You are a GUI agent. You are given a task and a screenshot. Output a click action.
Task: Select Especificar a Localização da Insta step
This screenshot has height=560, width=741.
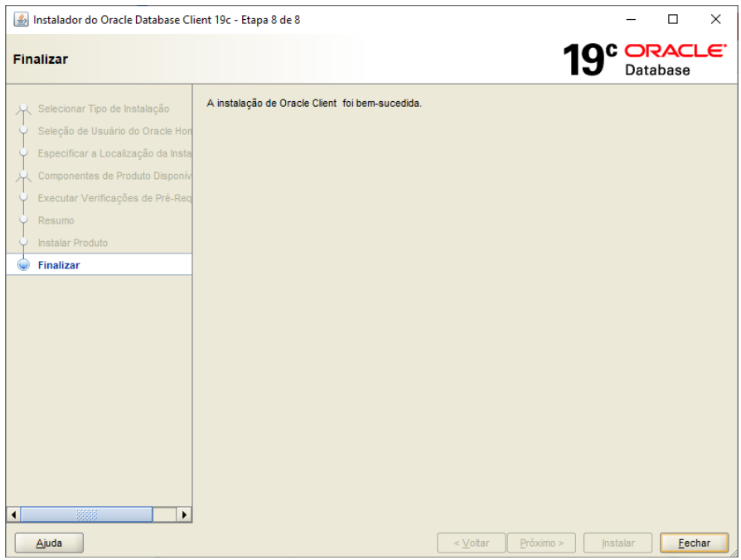pos(114,153)
